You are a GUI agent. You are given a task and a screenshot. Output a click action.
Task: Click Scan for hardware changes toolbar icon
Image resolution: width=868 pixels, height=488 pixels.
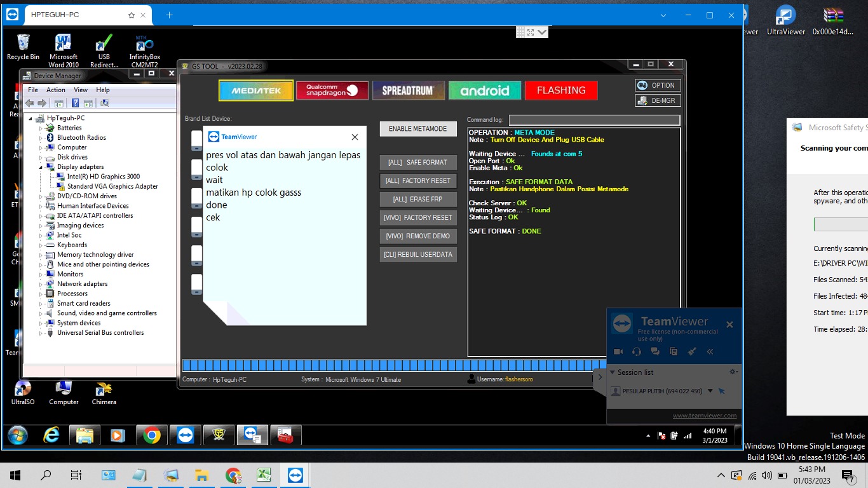click(x=105, y=103)
